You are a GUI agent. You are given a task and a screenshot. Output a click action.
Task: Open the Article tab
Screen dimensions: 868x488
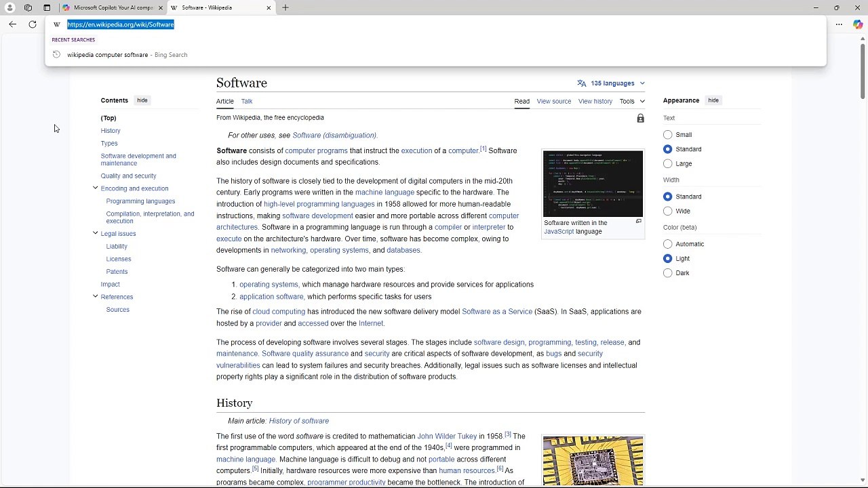click(x=225, y=102)
